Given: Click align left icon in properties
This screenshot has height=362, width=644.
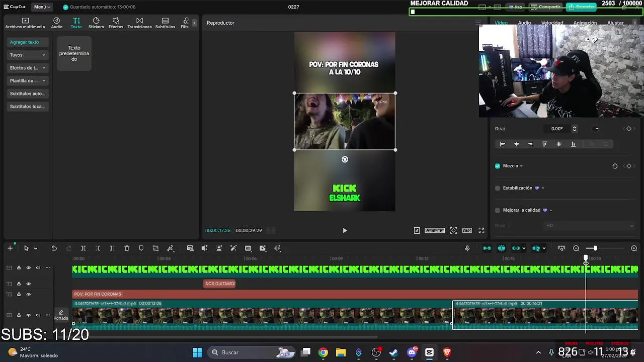Looking at the screenshot, I should click(x=502, y=144).
